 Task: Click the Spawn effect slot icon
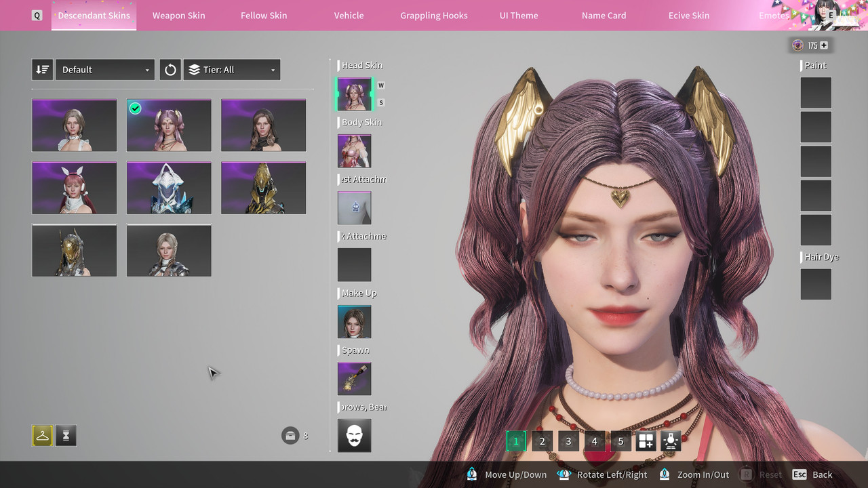[355, 379]
